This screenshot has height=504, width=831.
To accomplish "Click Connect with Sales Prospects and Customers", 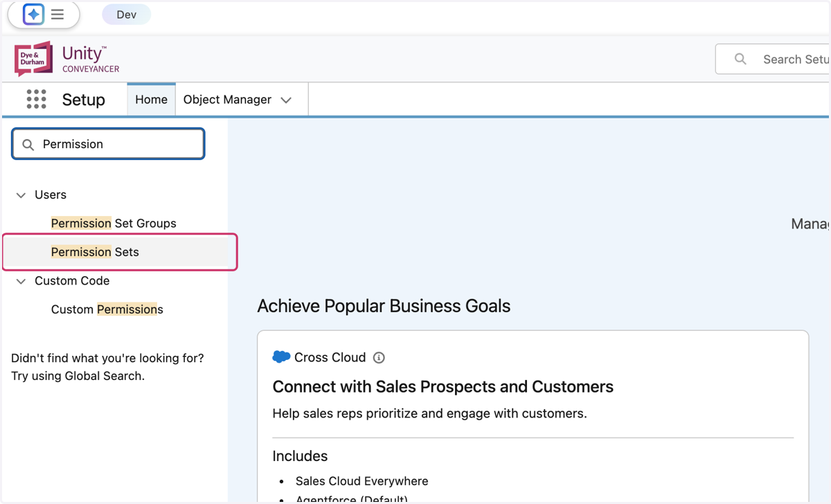I will point(443,386).
